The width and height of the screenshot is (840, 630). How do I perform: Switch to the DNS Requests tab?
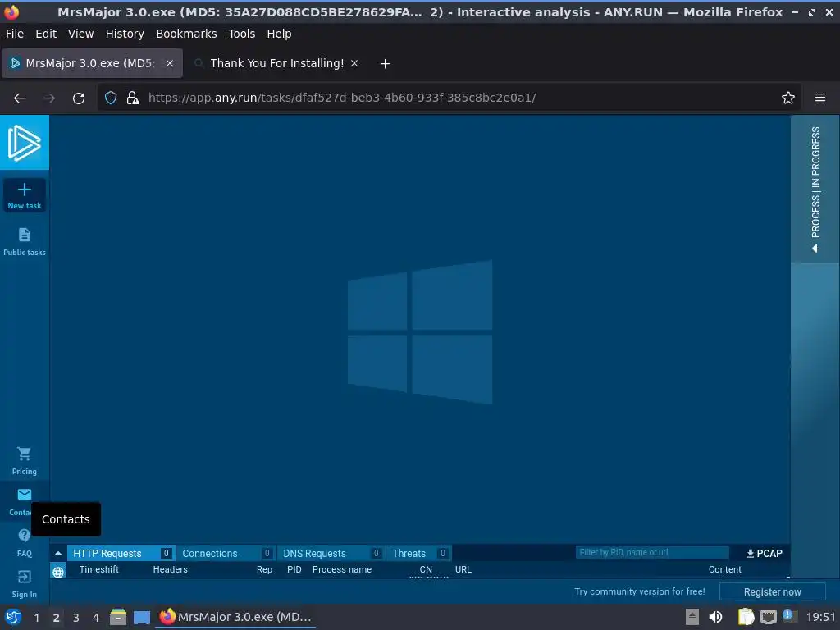(x=331, y=554)
